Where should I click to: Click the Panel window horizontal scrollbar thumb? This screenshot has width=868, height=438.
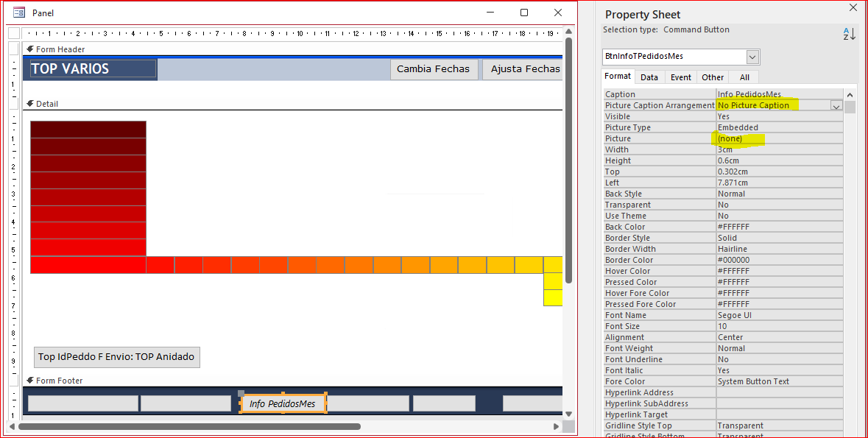pyautogui.click(x=189, y=426)
